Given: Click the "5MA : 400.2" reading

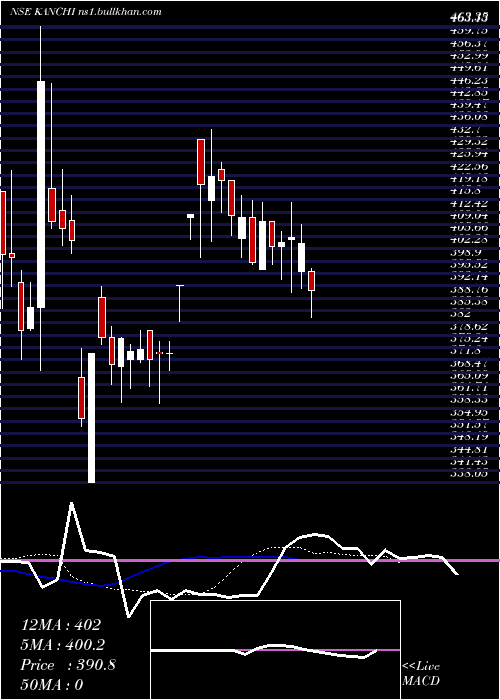Looking at the screenshot, I should (x=62, y=645).
